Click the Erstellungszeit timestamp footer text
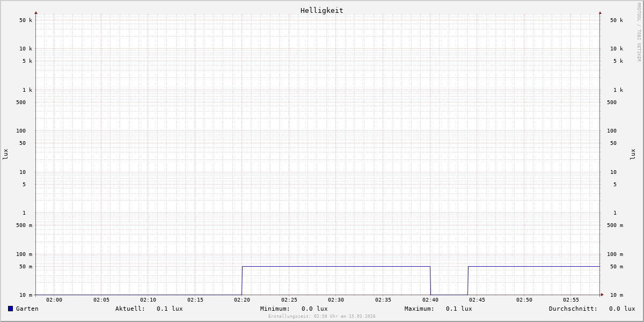 click(322, 317)
